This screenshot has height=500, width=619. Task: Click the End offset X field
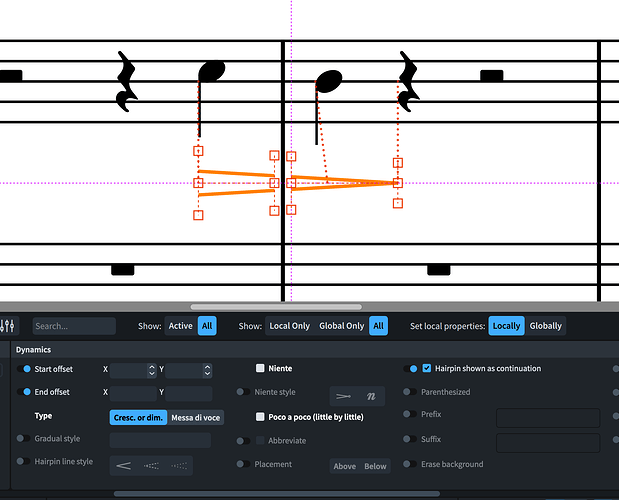click(133, 393)
